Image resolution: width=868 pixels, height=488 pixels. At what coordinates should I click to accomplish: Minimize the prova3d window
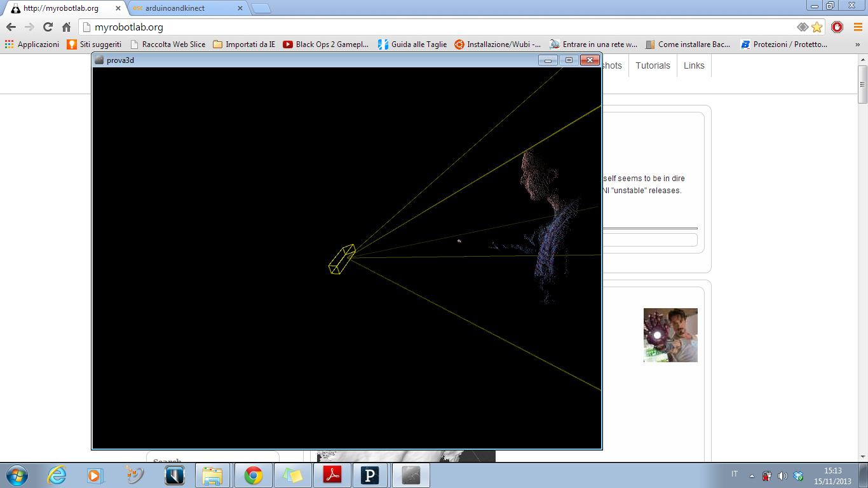[x=548, y=60]
